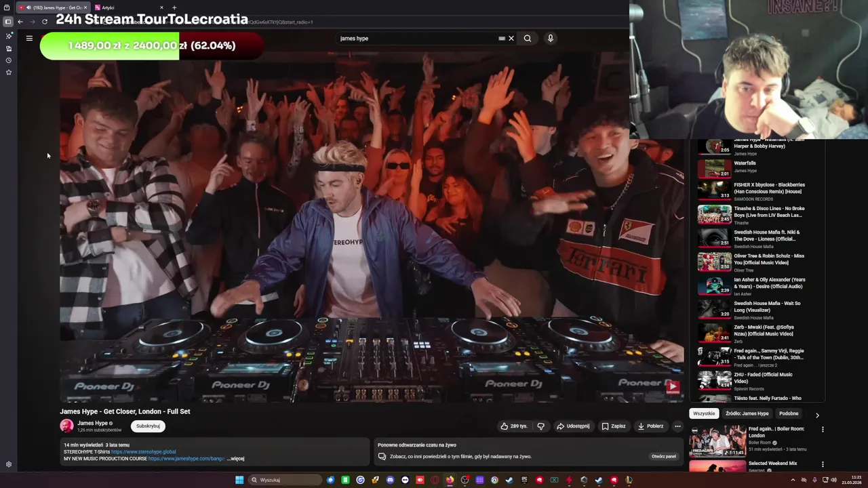This screenshot has height=488, width=868.
Task: Open the tab islands icon at top-left
Action: click(7, 7)
